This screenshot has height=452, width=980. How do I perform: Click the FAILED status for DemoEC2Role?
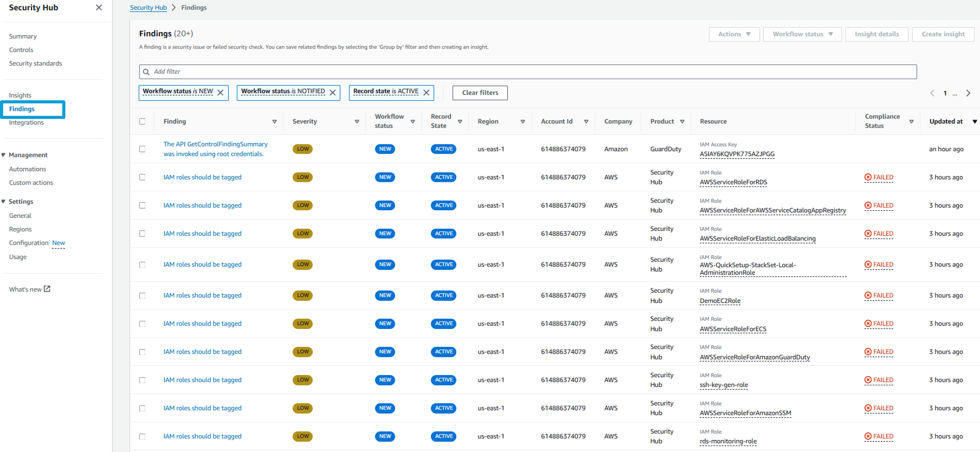click(x=879, y=295)
